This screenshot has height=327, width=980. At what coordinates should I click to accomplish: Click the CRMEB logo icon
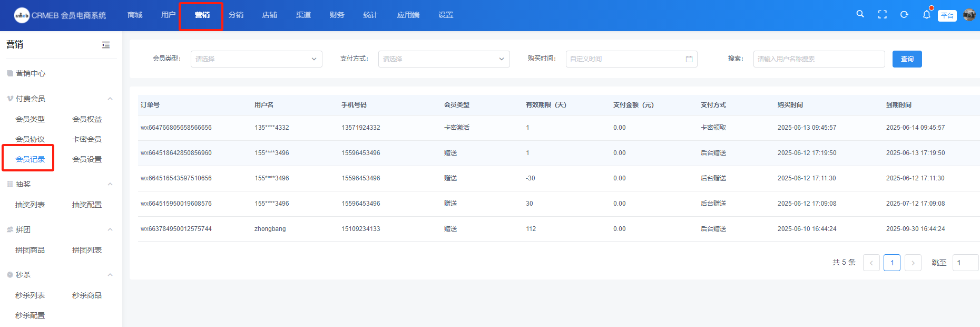[x=22, y=15]
